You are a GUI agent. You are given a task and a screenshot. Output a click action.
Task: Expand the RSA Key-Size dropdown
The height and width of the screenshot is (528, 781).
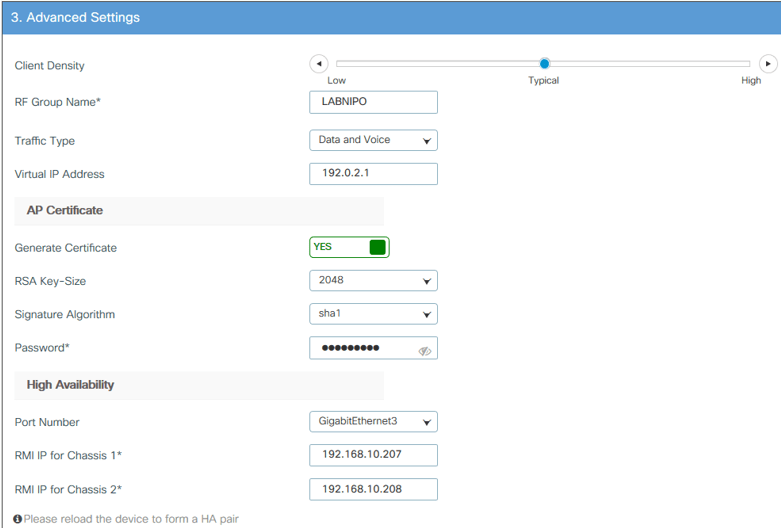tap(373, 281)
